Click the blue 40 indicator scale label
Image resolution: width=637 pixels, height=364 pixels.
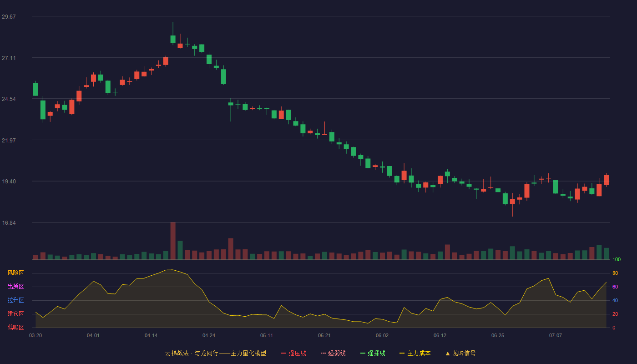[615, 300]
